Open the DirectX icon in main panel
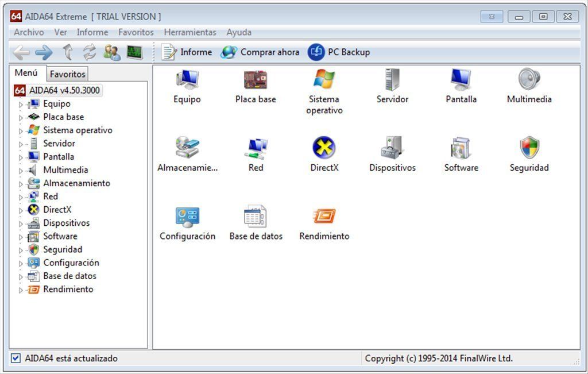This screenshot has width=588, height=374. [x=324, y=148]
